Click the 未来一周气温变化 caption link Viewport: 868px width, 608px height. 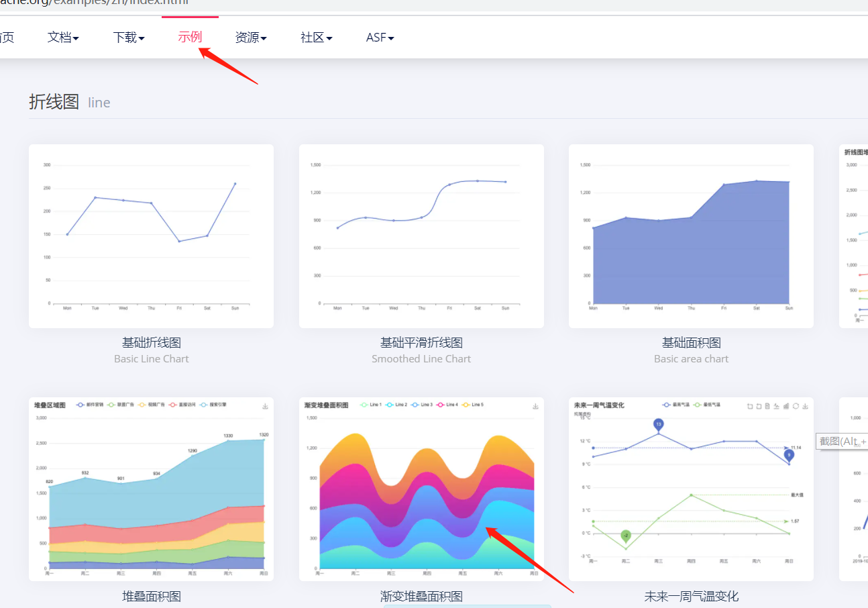[691, 597]
